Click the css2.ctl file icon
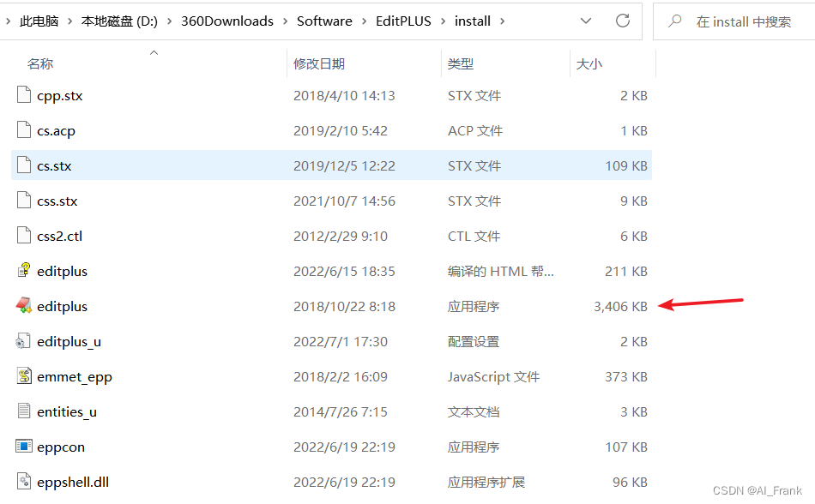The width and height of the screenshot is (815, 504). click(x=24, y=236)
